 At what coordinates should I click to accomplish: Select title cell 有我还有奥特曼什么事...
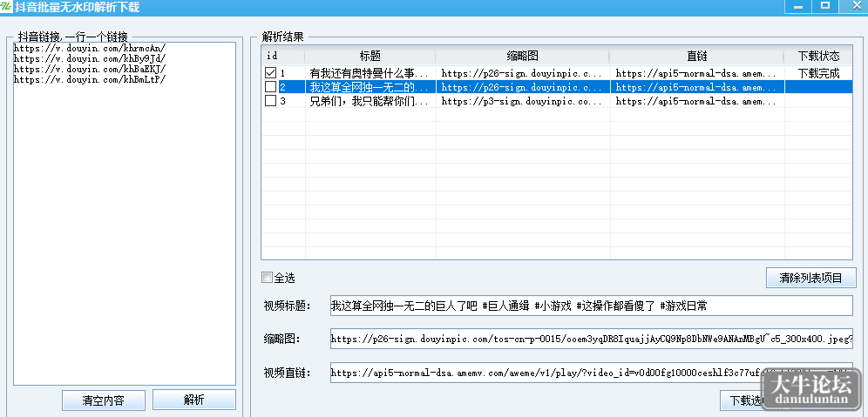(370, 73)
